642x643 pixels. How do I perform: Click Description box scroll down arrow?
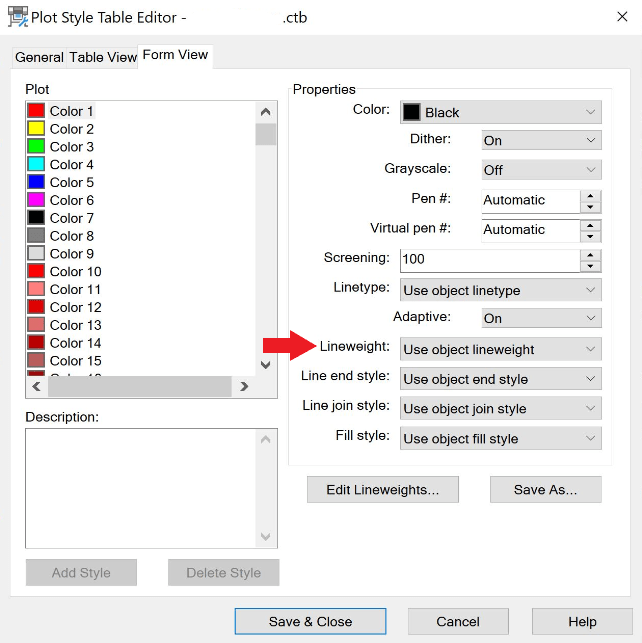point(266,537)
